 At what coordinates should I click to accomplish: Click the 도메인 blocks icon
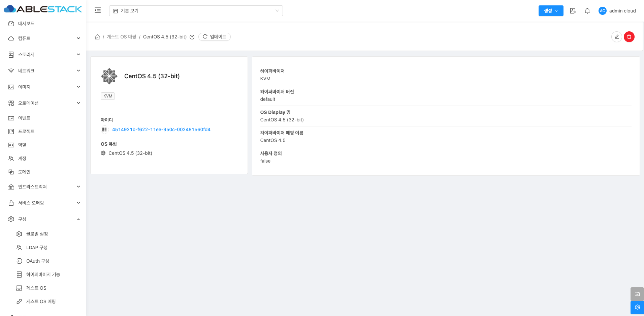[x=11, y=172]
